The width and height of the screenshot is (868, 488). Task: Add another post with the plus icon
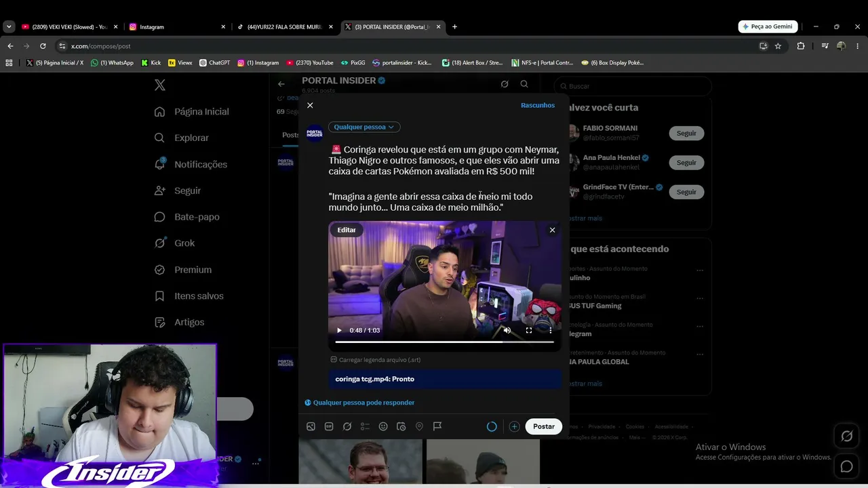point(515,426)
